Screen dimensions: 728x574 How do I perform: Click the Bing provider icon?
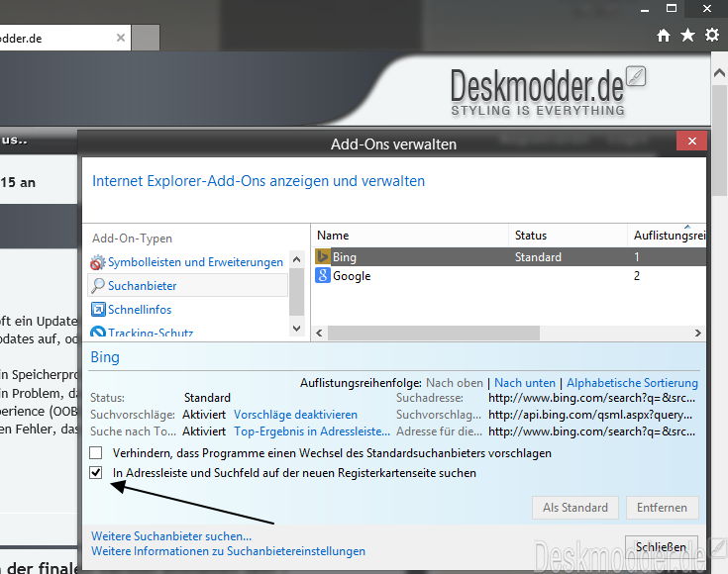click(323, 256)
